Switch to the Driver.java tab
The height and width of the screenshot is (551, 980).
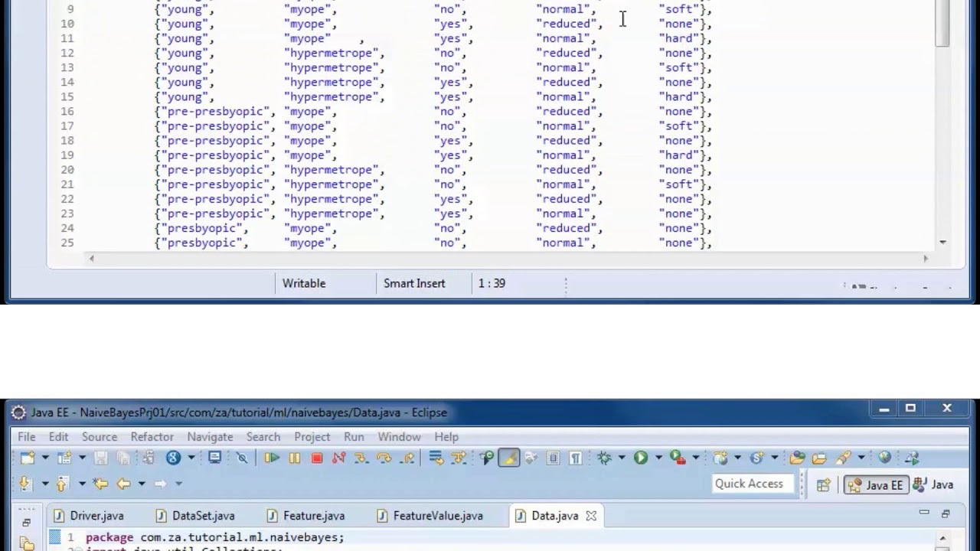[88, 516]
